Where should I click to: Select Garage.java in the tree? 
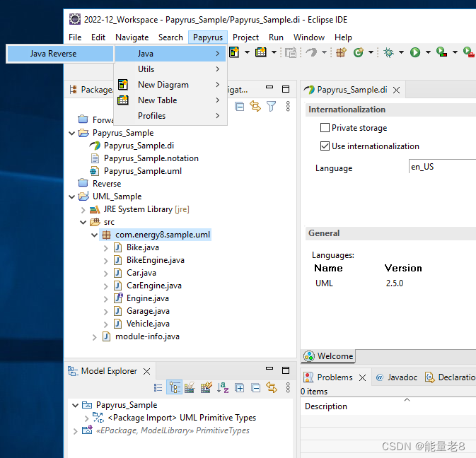(148, 311)
